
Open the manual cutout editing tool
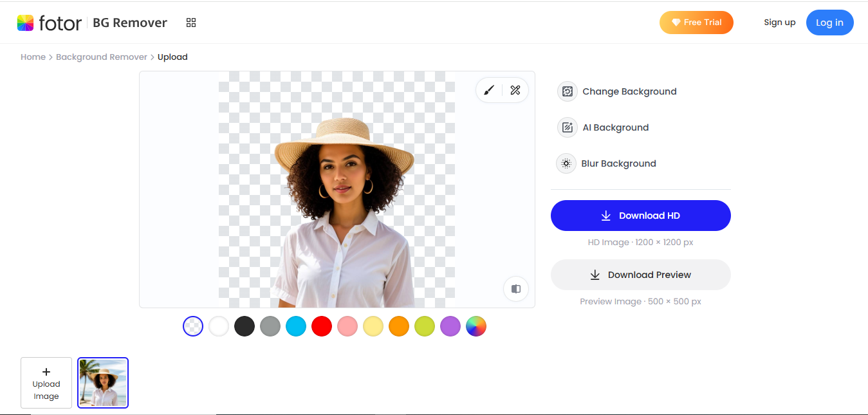click(x=515, y=90)
